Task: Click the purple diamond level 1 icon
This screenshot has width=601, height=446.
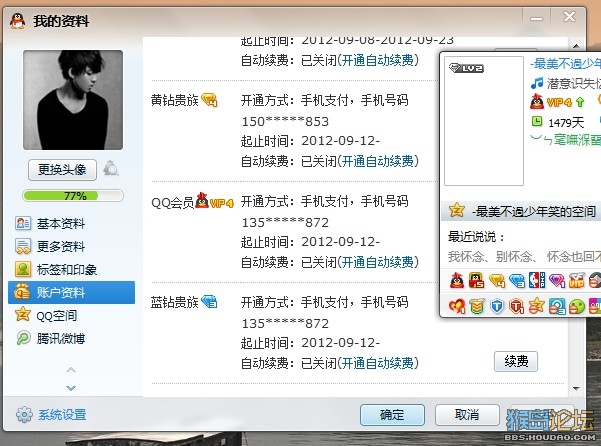Action: click(x=557, y=281)
